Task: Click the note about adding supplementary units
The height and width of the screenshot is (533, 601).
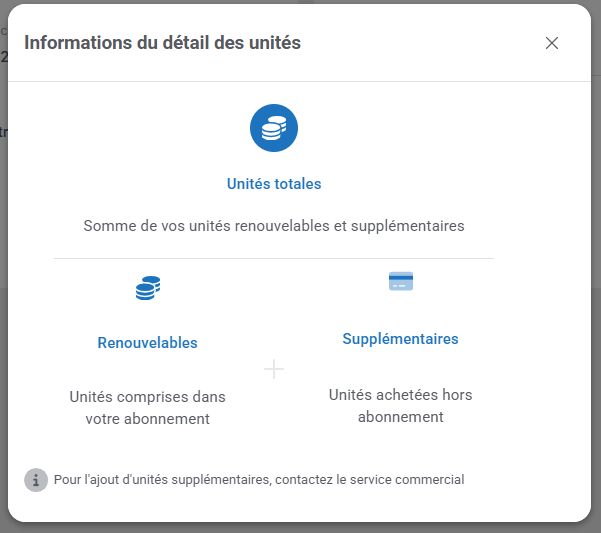Action: click(259, 480)
